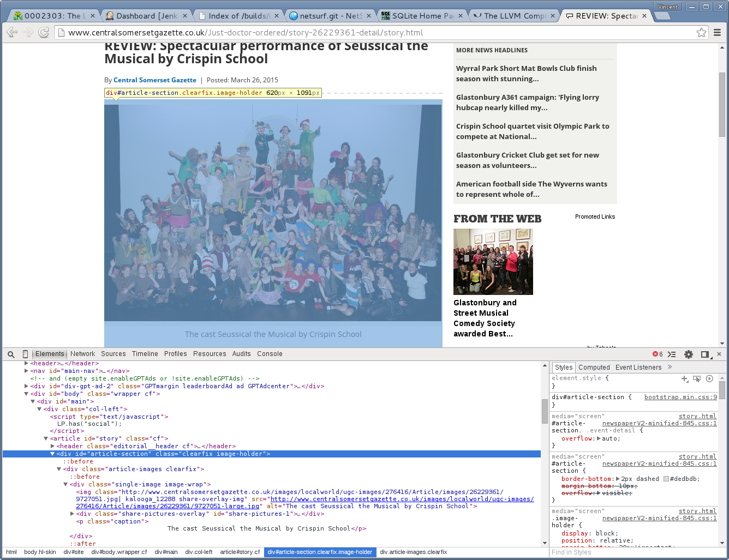Click the inspect element magnifier icon
Screen dimensions: 729x560
11,354
